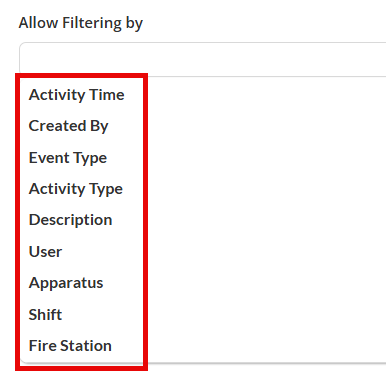The image size is (386, 371).
Task: Click the Allow Filtering by label
Action: 81,23
